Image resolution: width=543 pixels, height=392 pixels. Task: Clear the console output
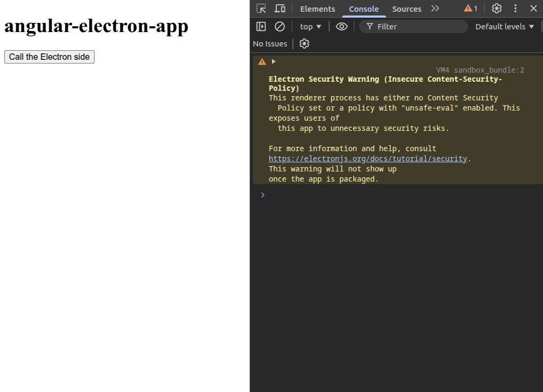[280, 26]
